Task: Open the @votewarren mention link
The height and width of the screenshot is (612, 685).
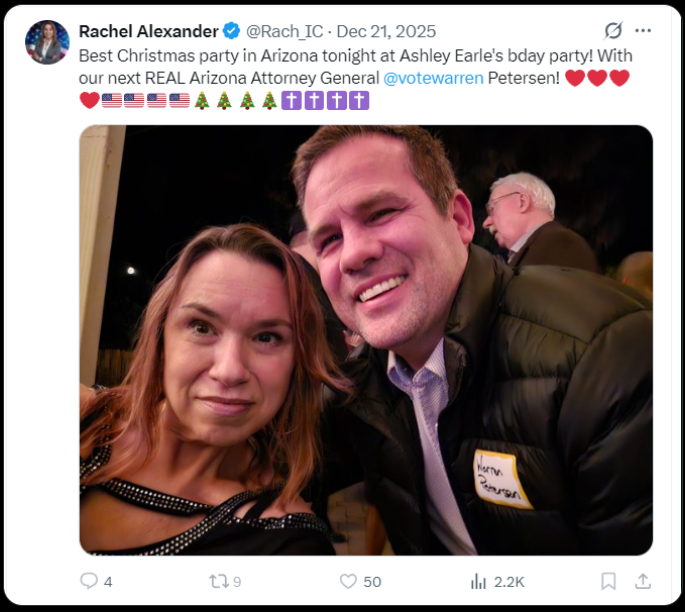Action: [433, 77]
